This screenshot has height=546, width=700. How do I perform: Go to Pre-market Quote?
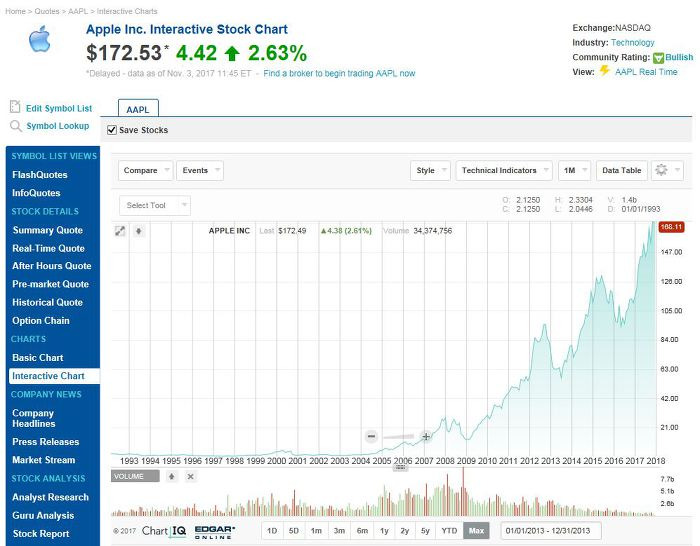click(50, 284)
